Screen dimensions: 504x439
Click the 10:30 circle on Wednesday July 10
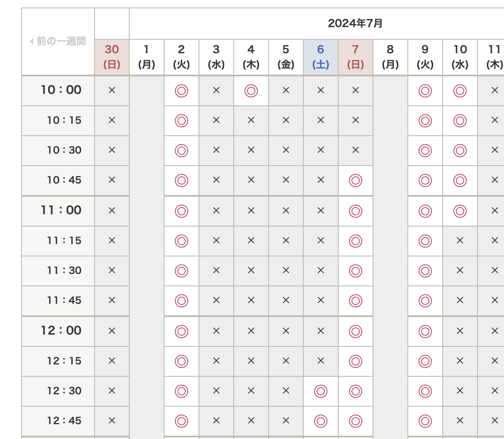[x=460, y=150]
